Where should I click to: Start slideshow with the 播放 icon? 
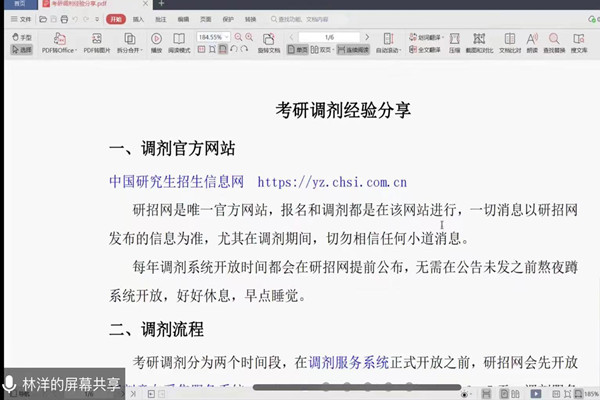pos(156,39)
